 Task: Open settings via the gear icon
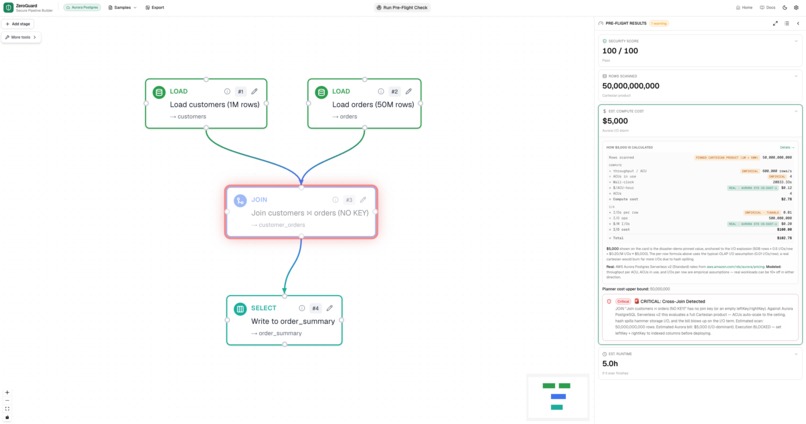point(796,8)
